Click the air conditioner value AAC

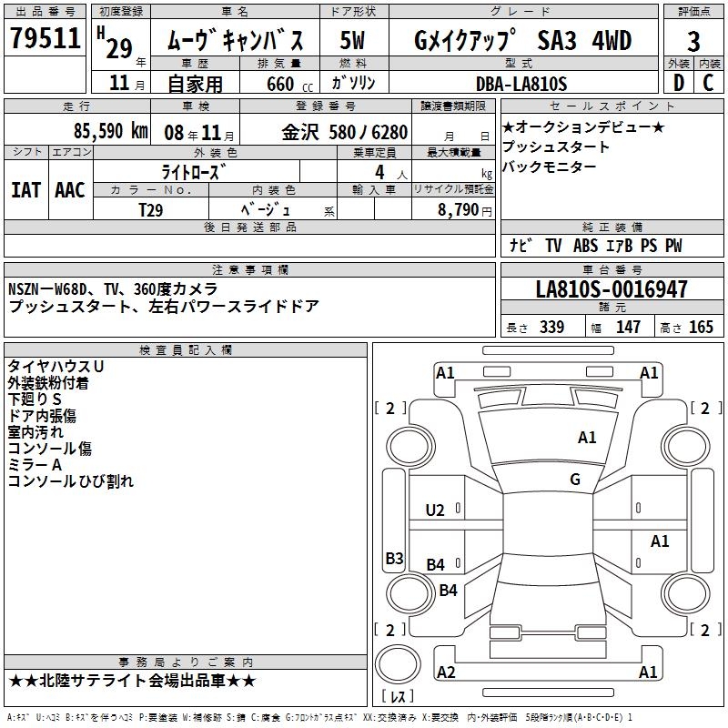pos(70,190)
